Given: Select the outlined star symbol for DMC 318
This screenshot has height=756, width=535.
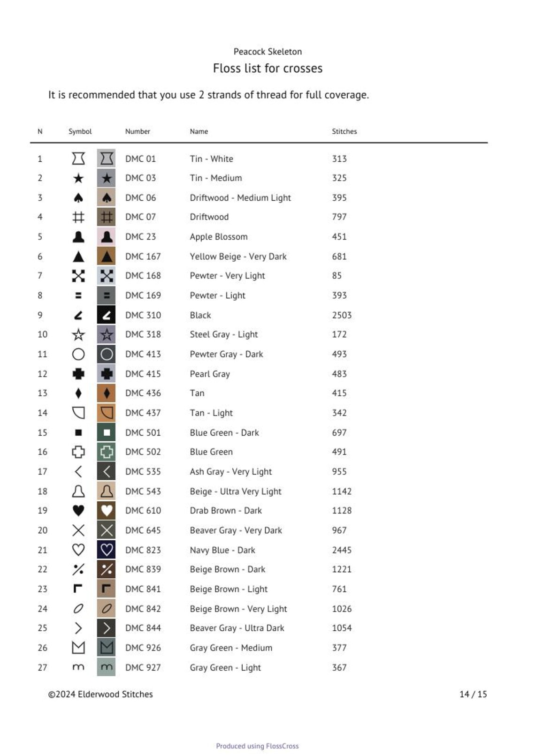Looking at the screenshot, I should [x=78, y=335].
